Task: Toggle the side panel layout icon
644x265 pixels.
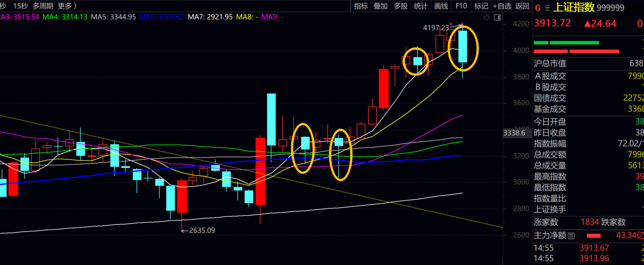Action: coord(497,17)
